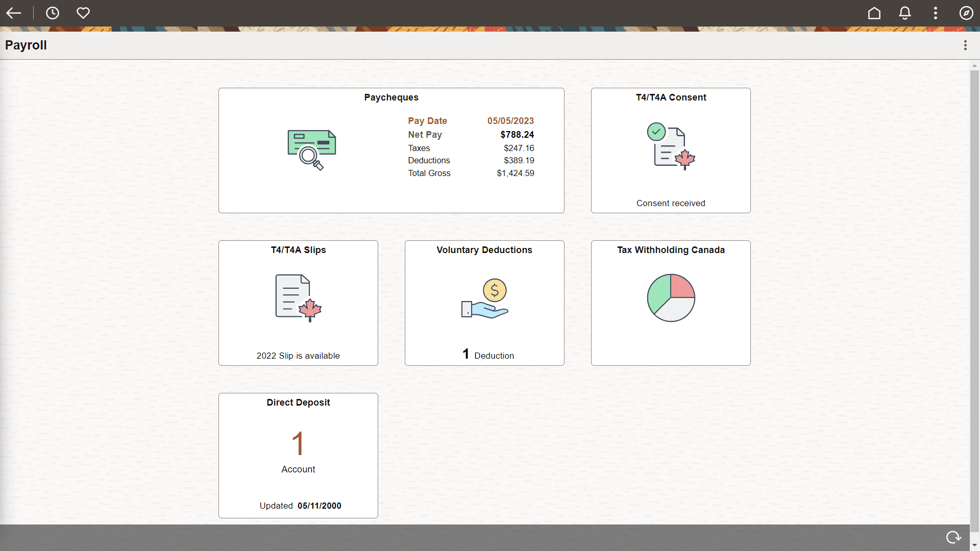
Task: Open the Favorites heart icon
Action: (x=83, y=13)
